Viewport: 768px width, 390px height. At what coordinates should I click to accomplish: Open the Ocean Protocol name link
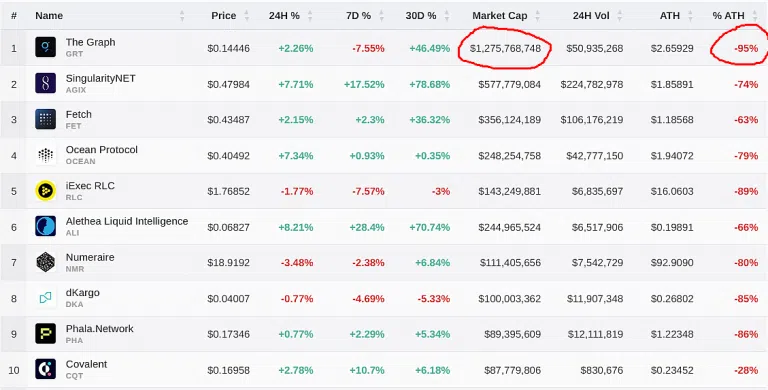tap(102, 149)
